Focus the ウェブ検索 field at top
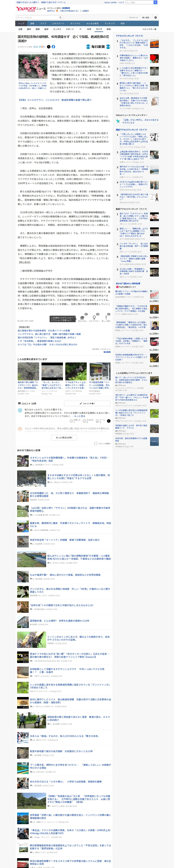This screenshot has height=868, width=174. pos(139,2)
